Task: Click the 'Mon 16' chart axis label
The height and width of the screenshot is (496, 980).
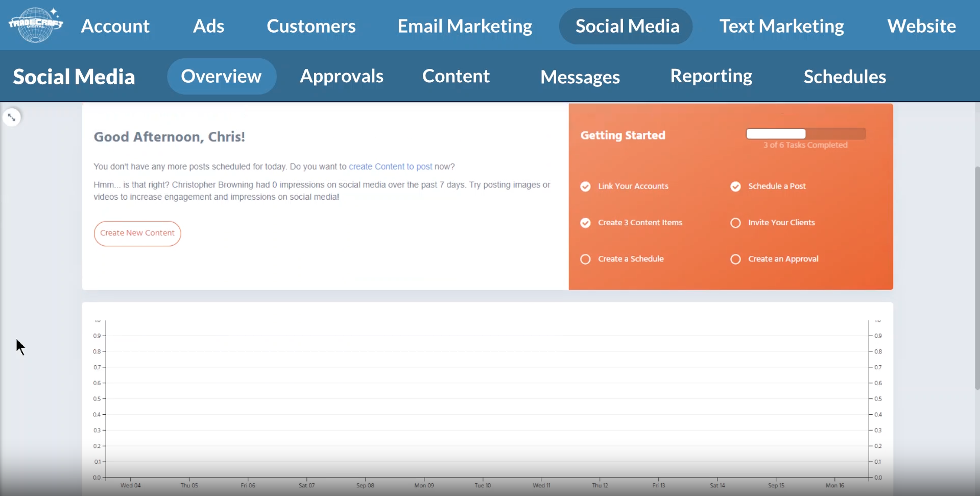Action: click(x=835, y=485)
